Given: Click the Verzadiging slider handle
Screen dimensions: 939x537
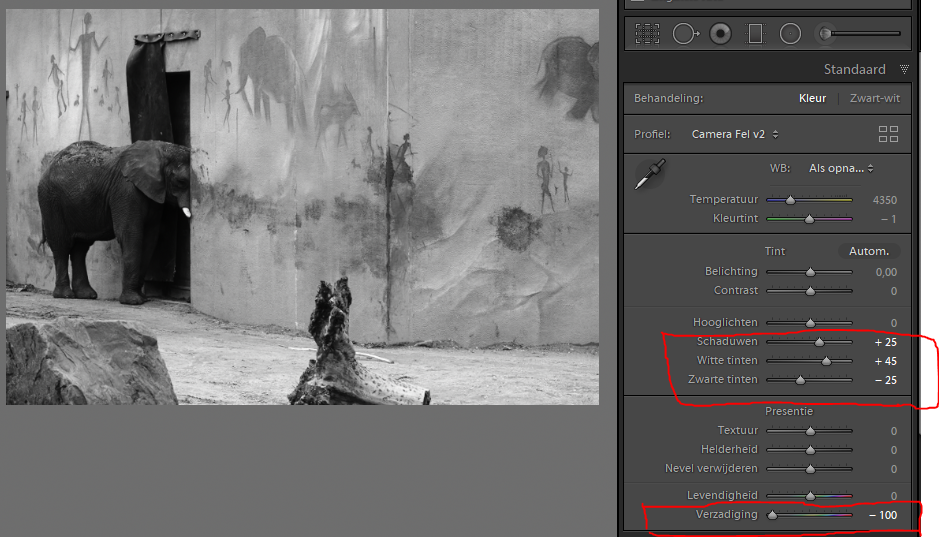Looking at the screenshot, I should coord(771,516).
